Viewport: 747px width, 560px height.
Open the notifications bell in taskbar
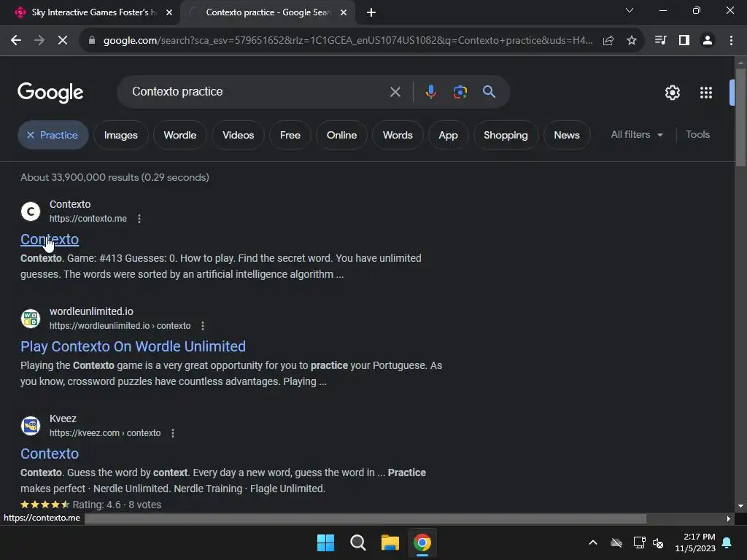[727, 542]
